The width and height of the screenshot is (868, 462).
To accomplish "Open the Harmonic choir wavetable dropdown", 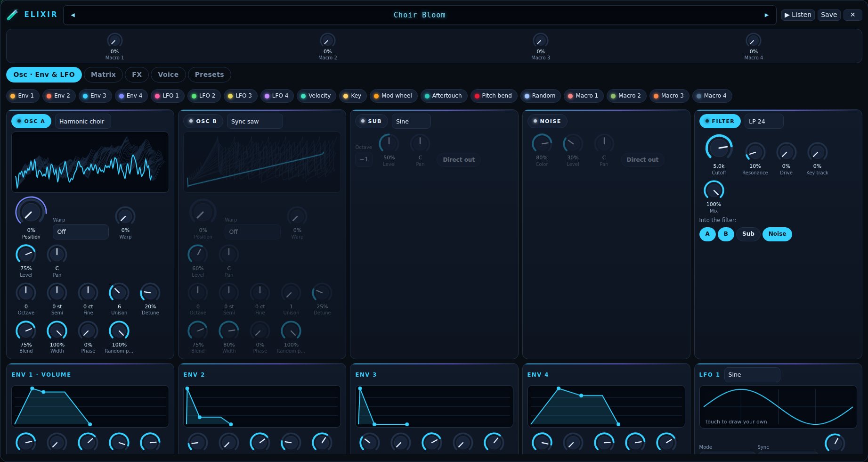I will pos(83,121).
